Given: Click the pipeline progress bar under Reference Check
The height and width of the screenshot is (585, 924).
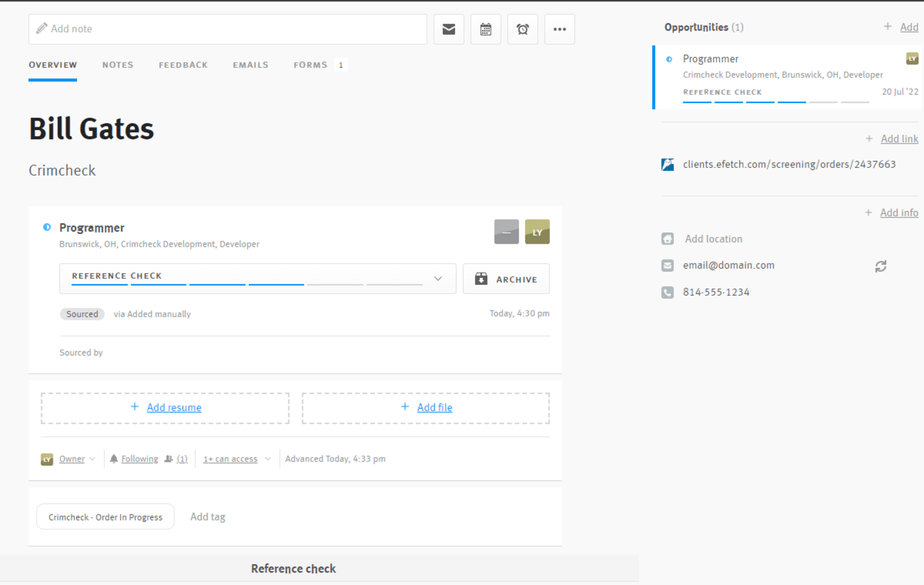Looking at the screenshot, I should (x=247, y=284).
